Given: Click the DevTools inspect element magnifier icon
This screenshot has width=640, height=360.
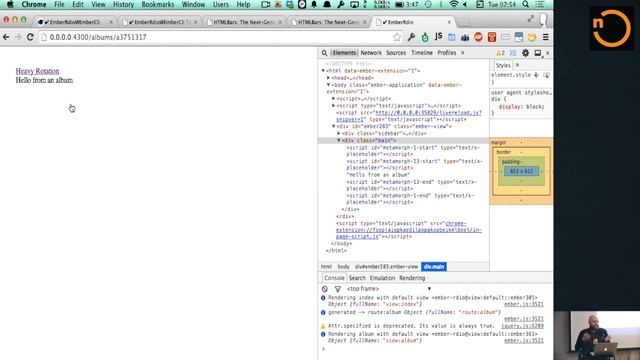Looking at the screenshot, I should pos(324,53).
